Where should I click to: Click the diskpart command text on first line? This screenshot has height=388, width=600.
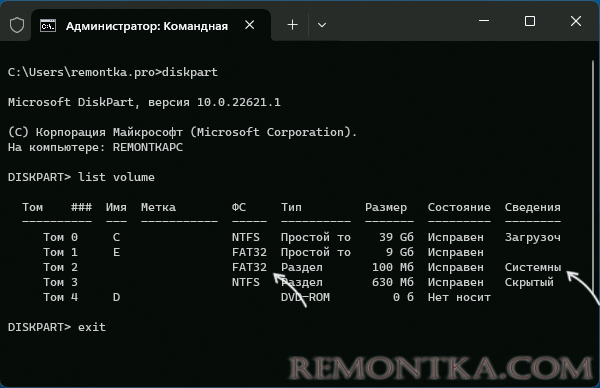tap(190, 72)
